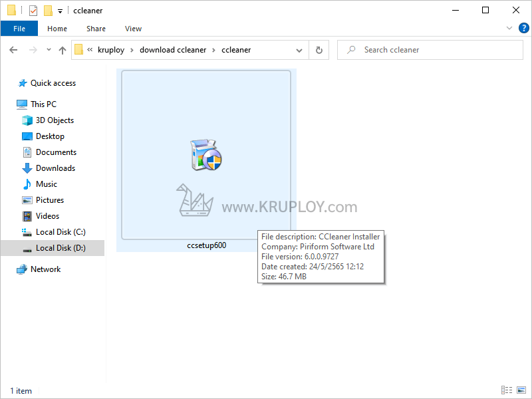Click the Quick access star icon

point(23,83)
